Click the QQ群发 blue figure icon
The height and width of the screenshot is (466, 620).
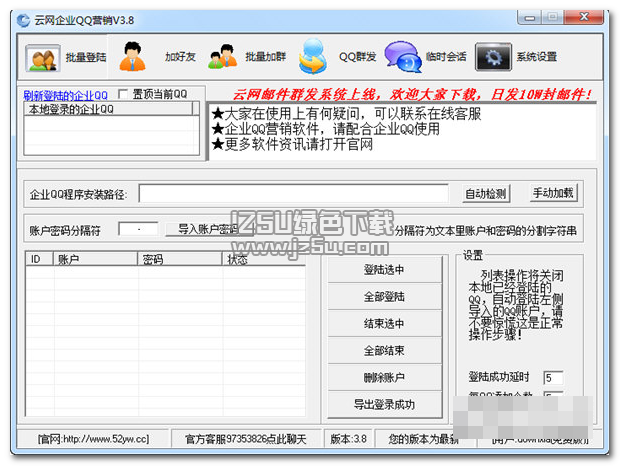(x=313, y=57)
